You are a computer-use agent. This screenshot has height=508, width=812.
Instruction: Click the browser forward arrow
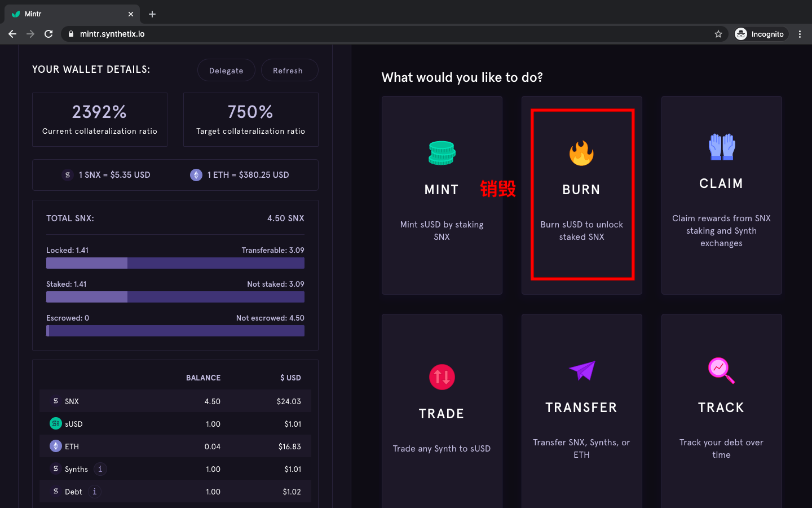click(30, 34)
